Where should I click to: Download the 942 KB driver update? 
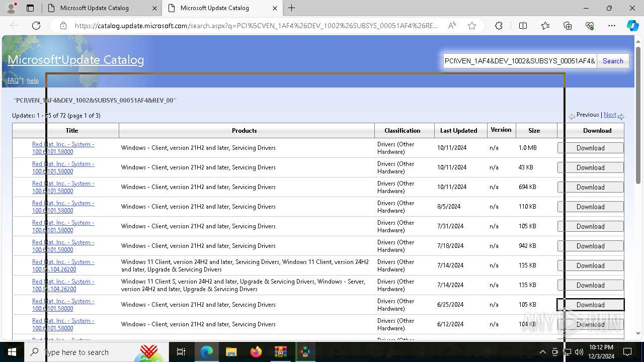coord(591,246)
